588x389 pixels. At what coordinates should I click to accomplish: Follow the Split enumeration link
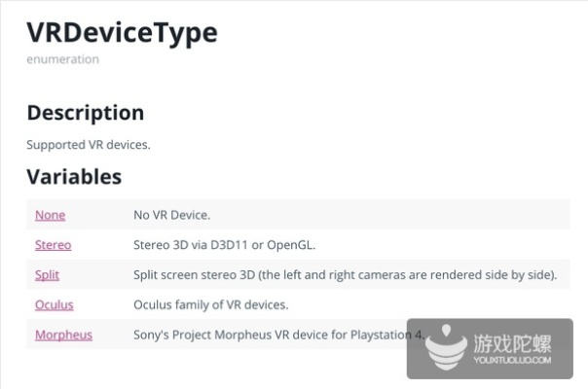47,275
